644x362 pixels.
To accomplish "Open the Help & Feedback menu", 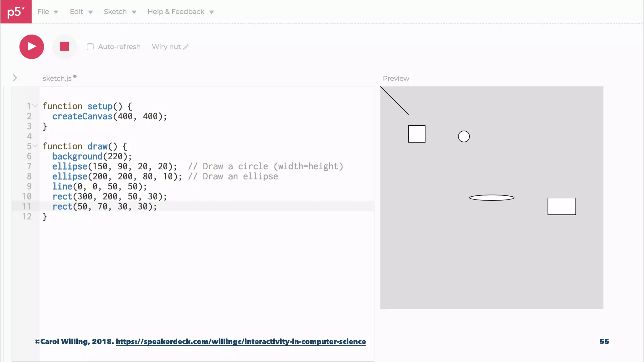I will point(181,12).
